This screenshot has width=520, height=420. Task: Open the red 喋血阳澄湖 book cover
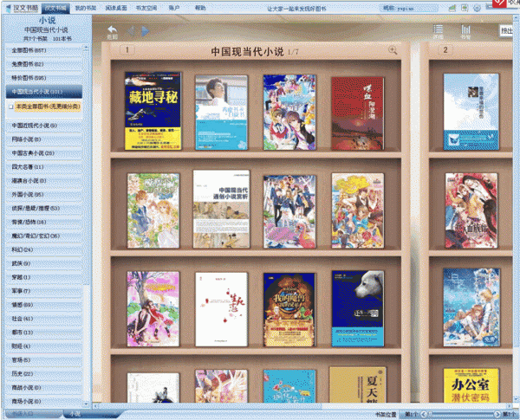pyautogui.click(x=357, y=113)
